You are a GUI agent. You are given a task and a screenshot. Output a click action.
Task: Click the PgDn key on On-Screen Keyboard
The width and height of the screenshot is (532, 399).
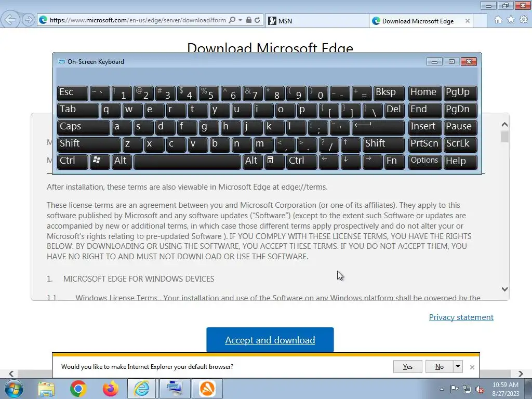(460, 110)
